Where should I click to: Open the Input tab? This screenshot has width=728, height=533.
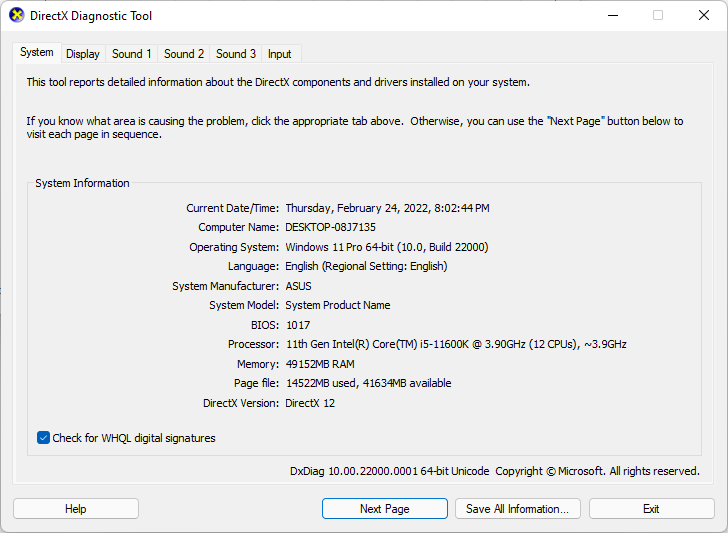(x=280, y=54)
